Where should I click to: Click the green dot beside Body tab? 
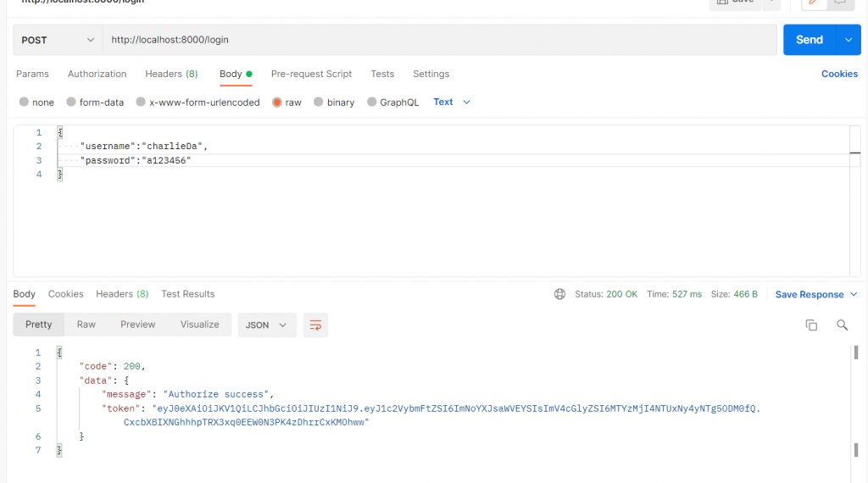coord(249,74)
